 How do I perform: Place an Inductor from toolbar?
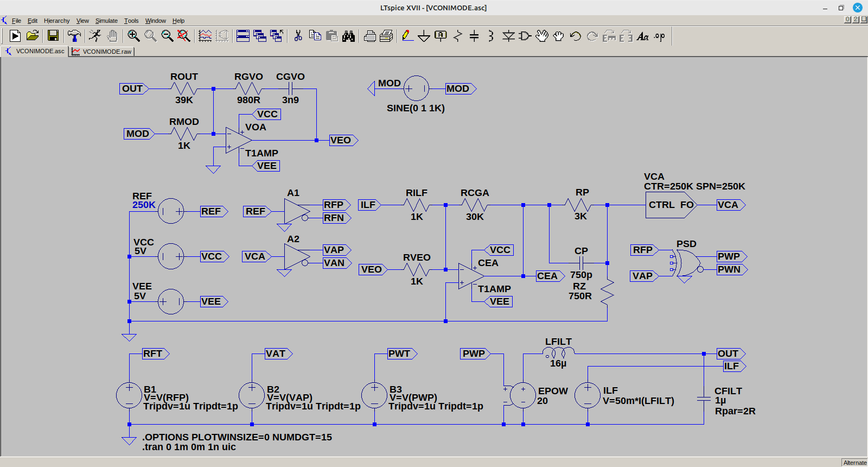pyautogui.click(x=491, y=36)
